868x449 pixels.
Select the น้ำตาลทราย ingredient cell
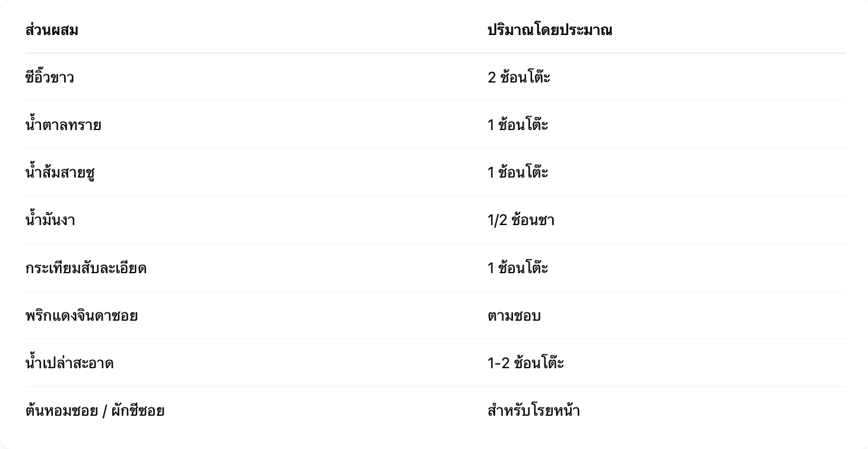[x=63, y=125]
